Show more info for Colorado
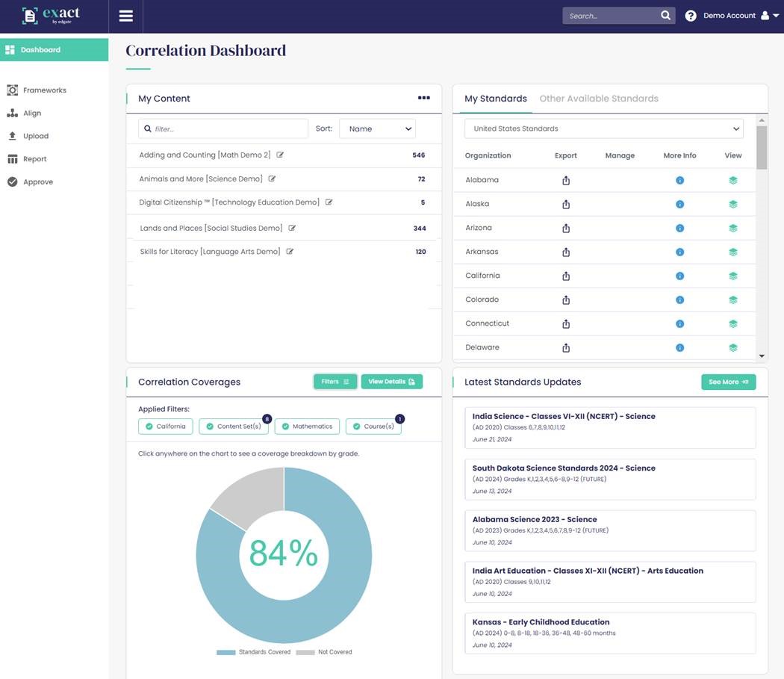784x679 pixels. click(x=679, y=300)
